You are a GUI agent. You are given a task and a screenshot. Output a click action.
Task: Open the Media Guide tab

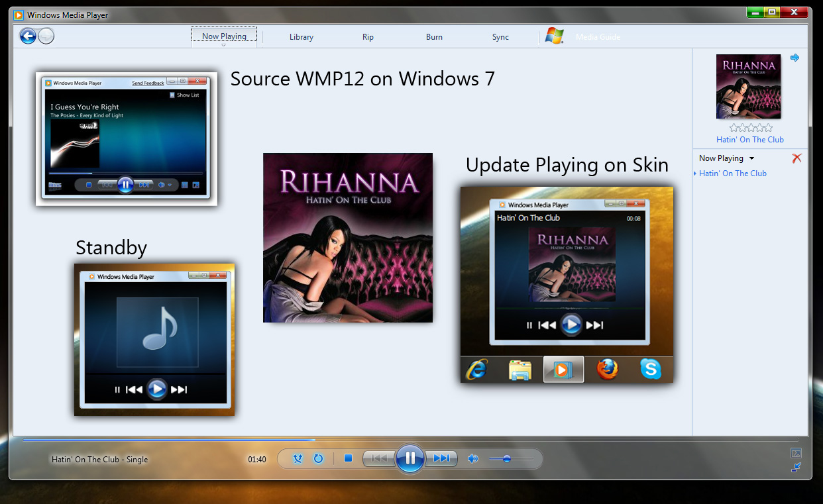point(598,37)
